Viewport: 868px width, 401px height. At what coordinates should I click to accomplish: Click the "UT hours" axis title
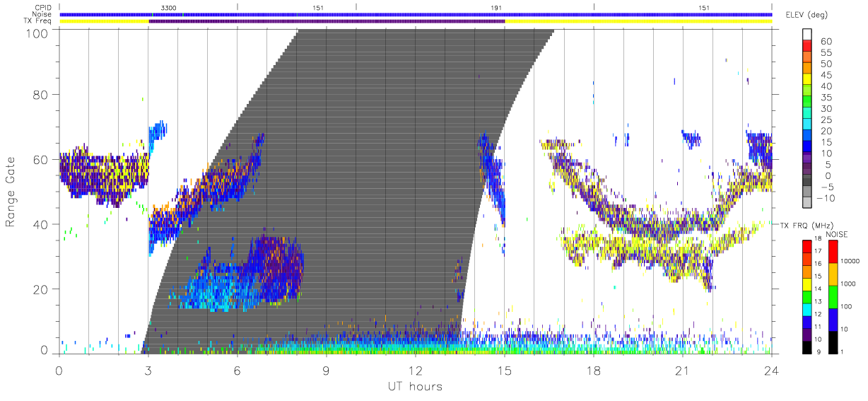415,386
